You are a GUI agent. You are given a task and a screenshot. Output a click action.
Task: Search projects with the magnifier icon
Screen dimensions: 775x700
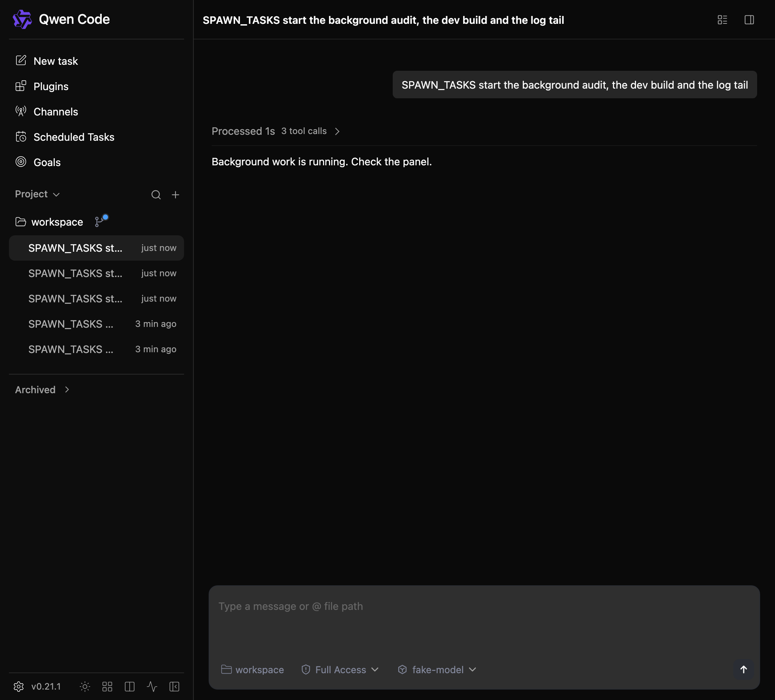coord(156,195)
